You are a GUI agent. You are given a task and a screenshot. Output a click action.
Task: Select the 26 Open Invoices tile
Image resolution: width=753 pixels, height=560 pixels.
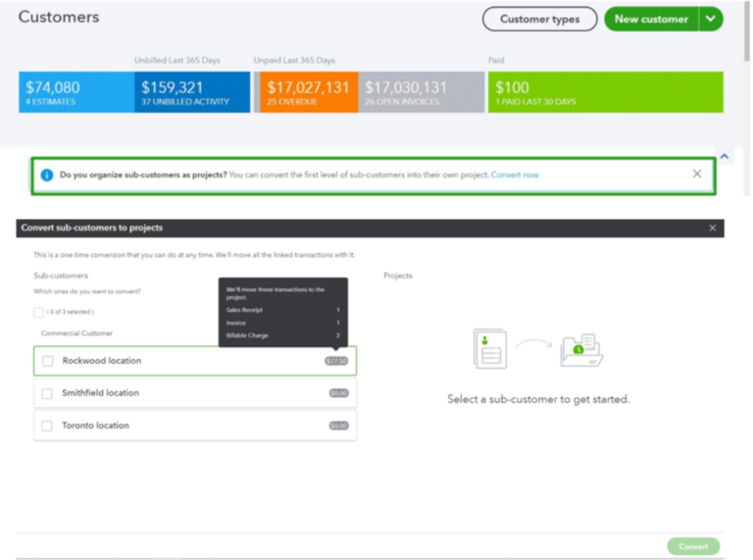[422, 92]
